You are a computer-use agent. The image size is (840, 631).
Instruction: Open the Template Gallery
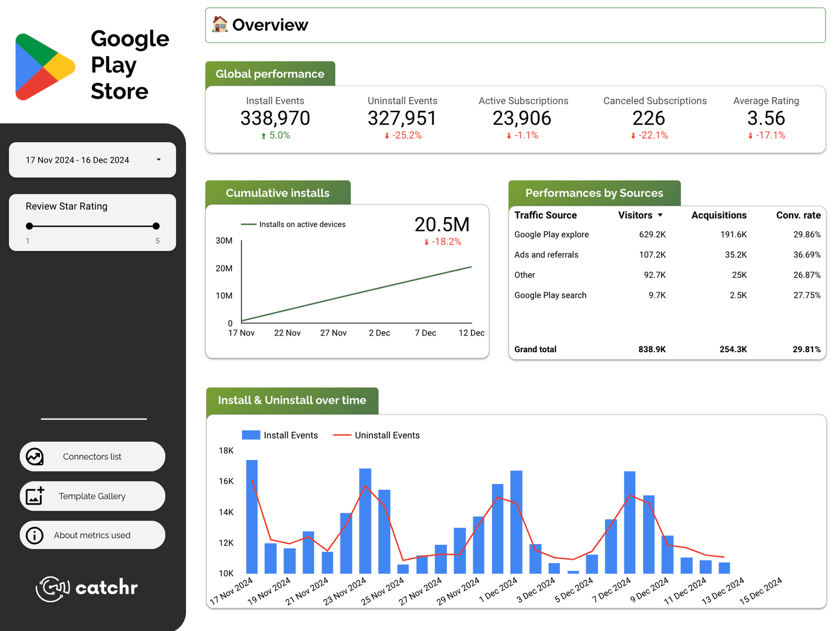[92, 496]
